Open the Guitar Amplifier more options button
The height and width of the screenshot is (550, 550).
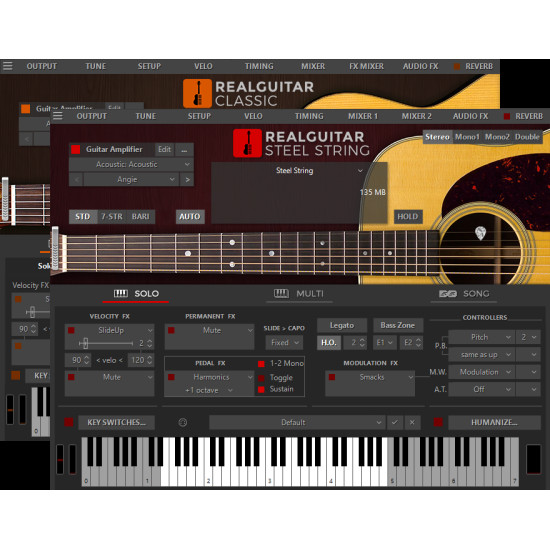(185, 150)
